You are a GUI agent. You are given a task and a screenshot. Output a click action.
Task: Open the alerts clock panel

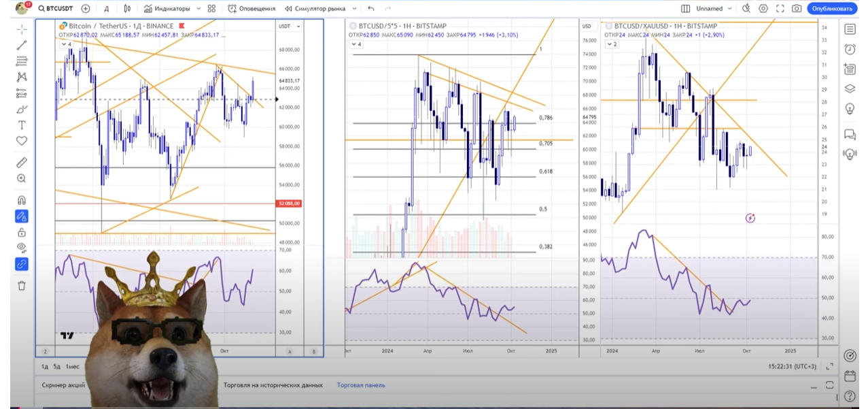[x=850, y=49]
